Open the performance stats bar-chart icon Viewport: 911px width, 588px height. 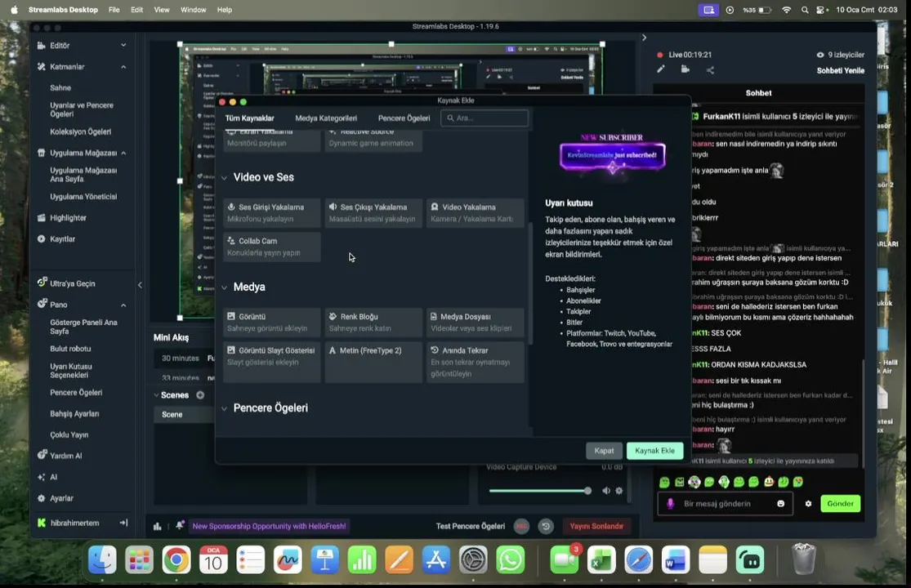(x=158, y=526)
